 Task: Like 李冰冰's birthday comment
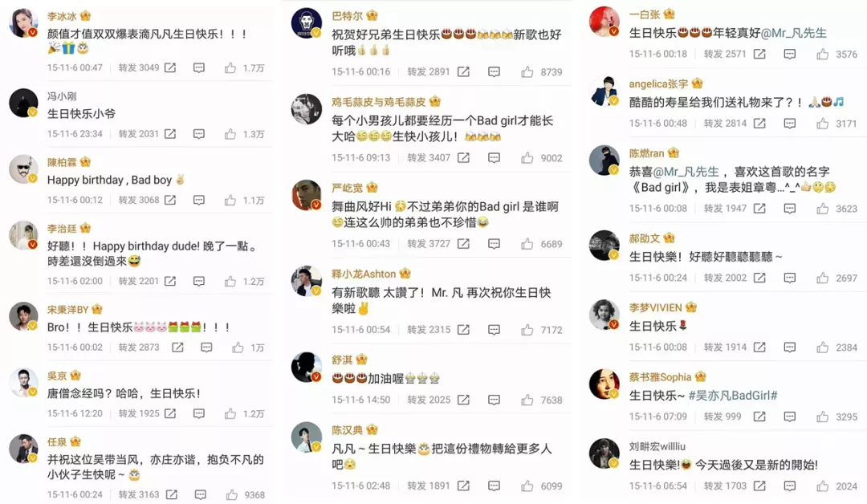click(x=230, y=67)
